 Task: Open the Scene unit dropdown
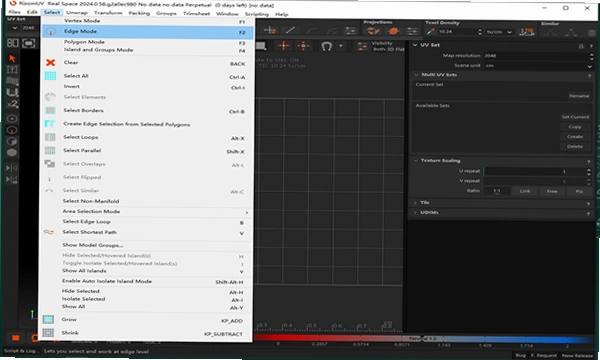click(x=539, y=66)
